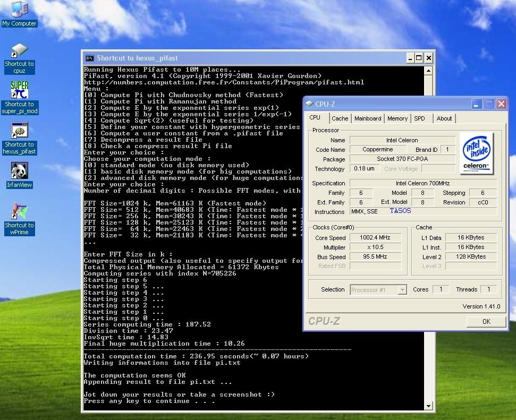This screenshot has width=516, height=420.
Task: Click the Technology value '0.18 um'
Action: click(x=365, y=168)
